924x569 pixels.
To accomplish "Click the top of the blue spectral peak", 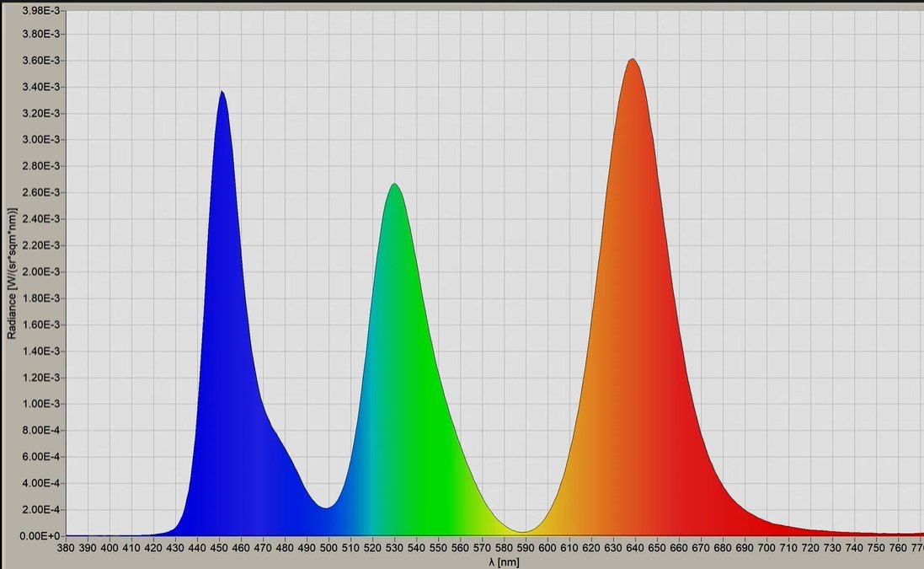I will click(x=222, y=93).
